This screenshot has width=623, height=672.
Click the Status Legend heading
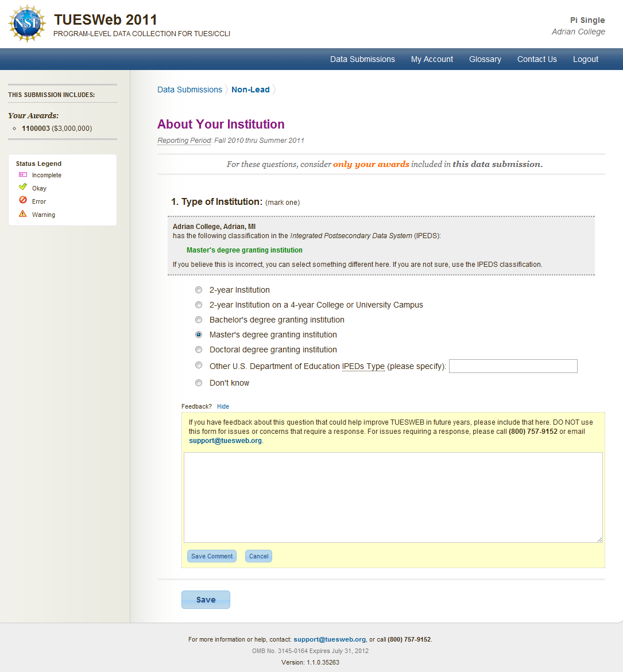coord(38,164)
